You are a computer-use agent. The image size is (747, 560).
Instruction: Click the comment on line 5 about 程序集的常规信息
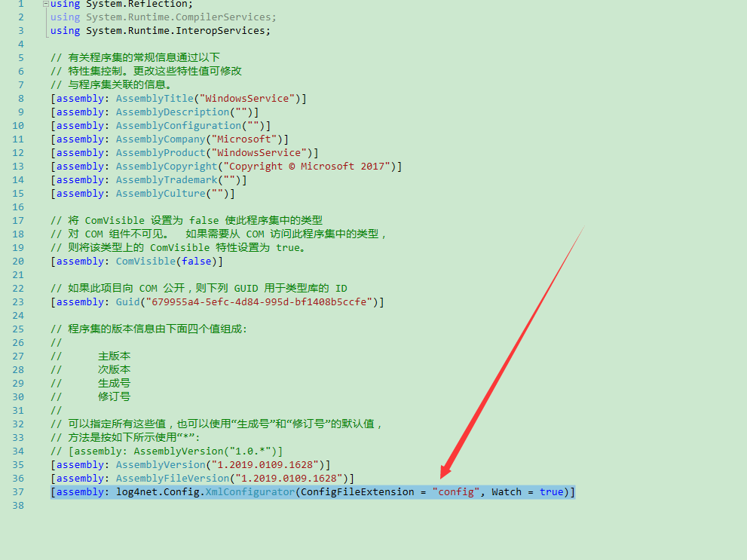pyautogui.click(x=135, y=57)
